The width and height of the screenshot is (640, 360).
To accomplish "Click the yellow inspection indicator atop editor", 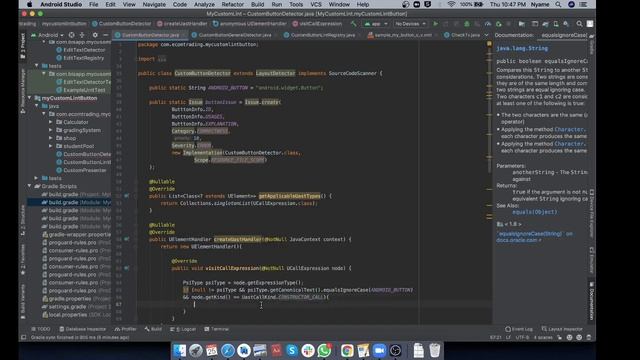I will point(489,44).
